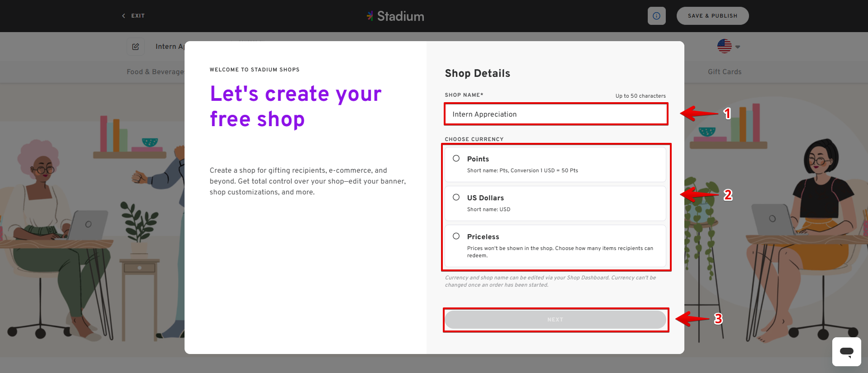Image resolution: width=868 pixels, height=373 pixels.
Task: Select the Points currency radio button
Action: (x=456, y=159)
